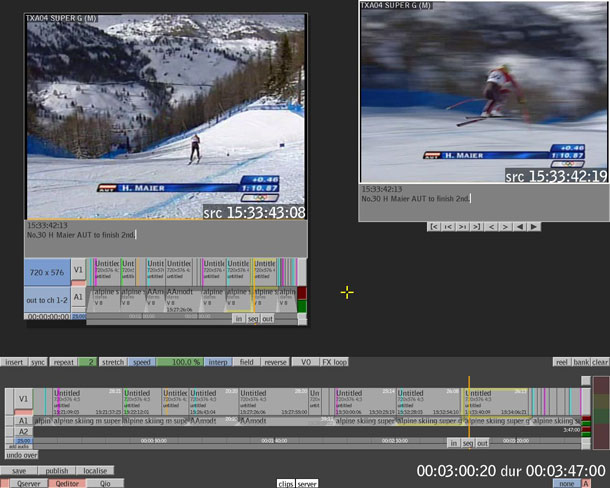Screen dimensions: 610x488
Task: Jump to previous edit transport icon
Action: [x=448, y=227]
